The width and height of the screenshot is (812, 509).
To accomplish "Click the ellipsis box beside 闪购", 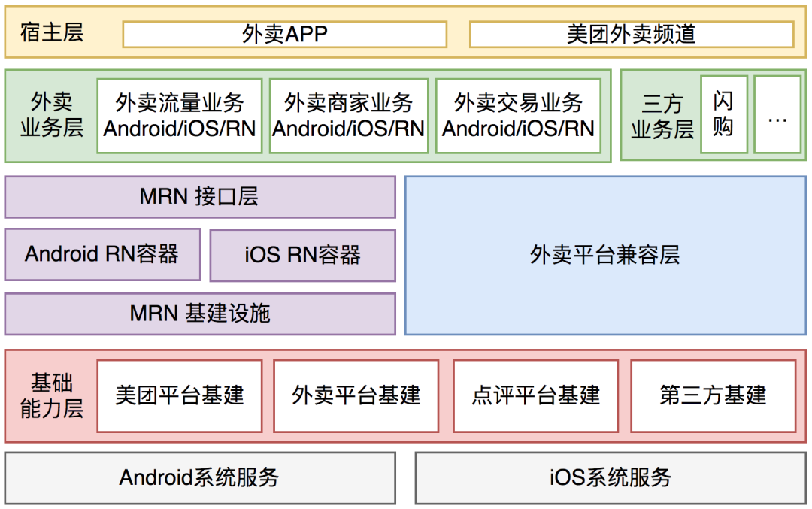I will [x=777, y=114].
